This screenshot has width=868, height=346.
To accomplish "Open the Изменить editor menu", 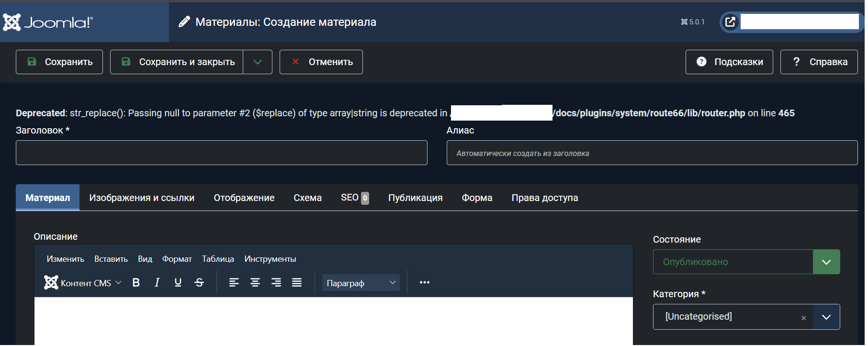I will [x=66, y=259].
